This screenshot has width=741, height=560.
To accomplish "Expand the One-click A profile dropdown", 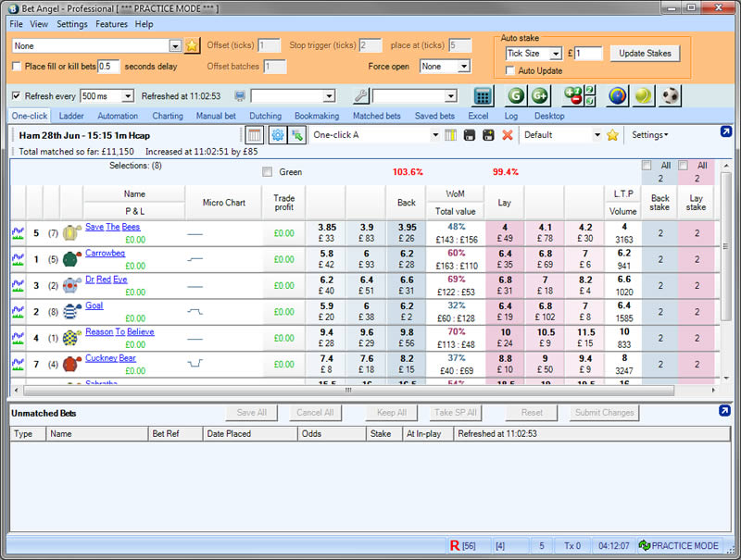I will 435,135.
